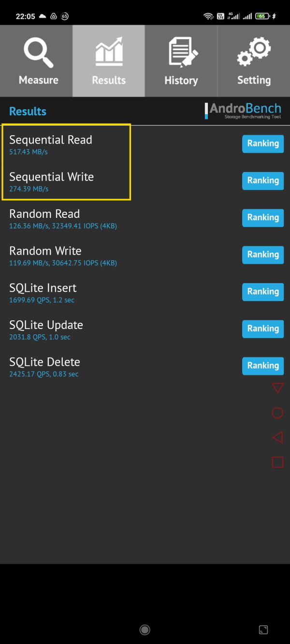Image resolution: width=290 pixels, height=644 pixels.
Task: Tap the red circle overlay icon
Action: coord(277,413)
